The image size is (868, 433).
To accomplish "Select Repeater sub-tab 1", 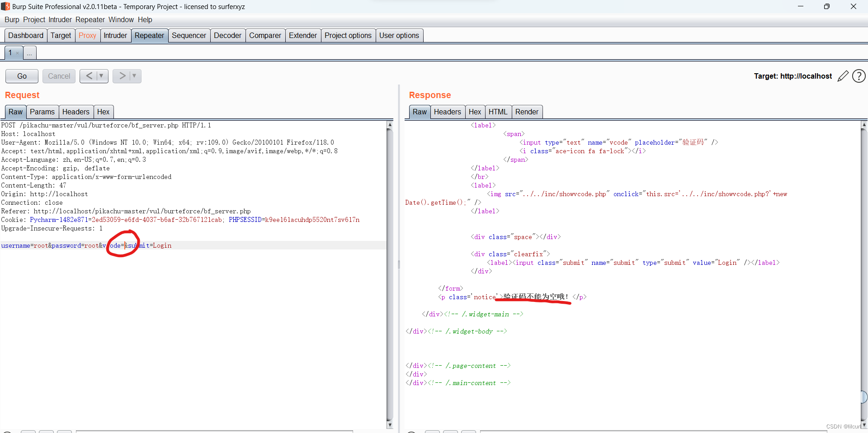I will (10, 53).
